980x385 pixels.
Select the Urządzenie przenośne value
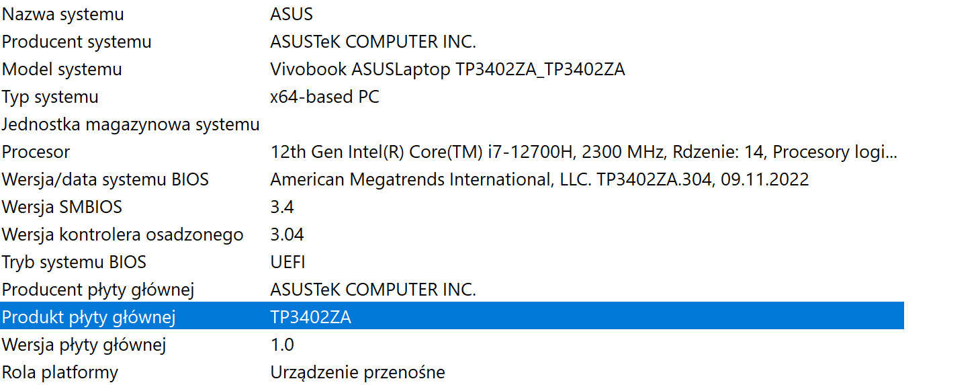[357, 372]
